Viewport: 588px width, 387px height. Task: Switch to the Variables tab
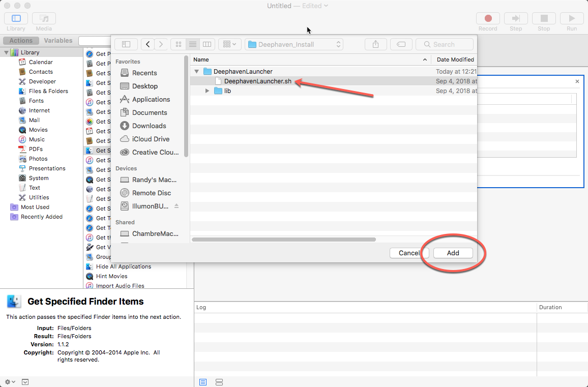coord(58,41)
